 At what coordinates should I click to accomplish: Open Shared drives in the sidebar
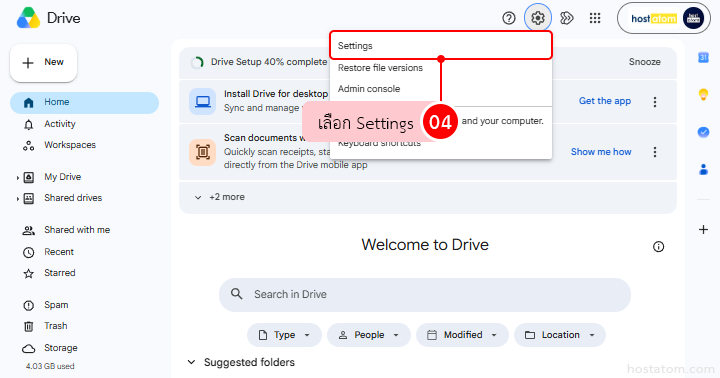point(73,198)
